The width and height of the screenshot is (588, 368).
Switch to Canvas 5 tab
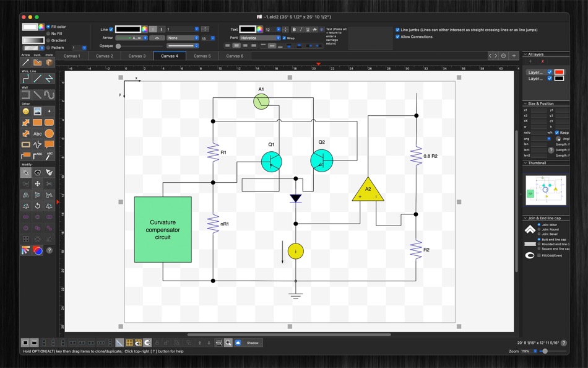point(202,56)
